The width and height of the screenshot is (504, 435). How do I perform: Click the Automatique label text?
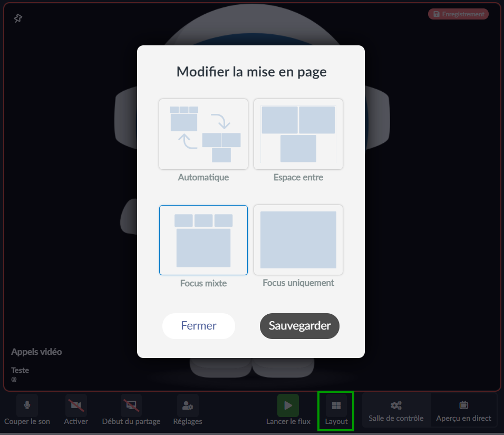(203, 177)
